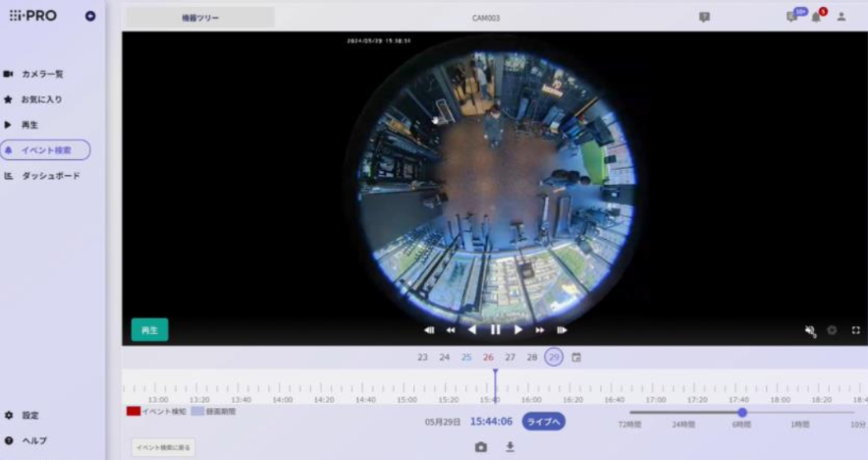Download the recording with the download icon
Viewport: 868px width, 460px height.
[x=510, y=447]
